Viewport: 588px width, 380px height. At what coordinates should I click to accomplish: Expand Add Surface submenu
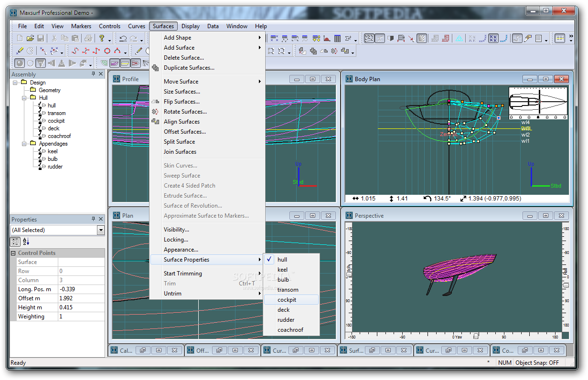coord(207,48)
